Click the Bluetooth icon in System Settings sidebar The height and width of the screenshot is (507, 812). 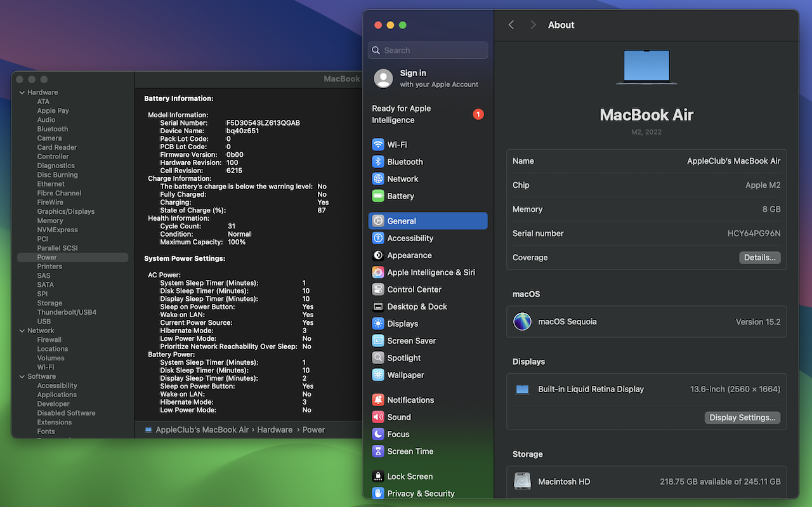(x=378, y=162)
